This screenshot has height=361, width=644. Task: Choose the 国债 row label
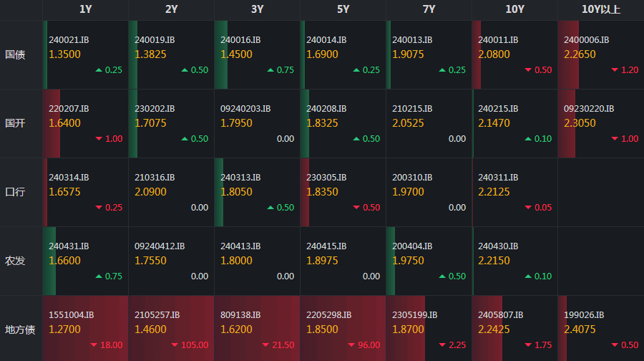point(15,54)
